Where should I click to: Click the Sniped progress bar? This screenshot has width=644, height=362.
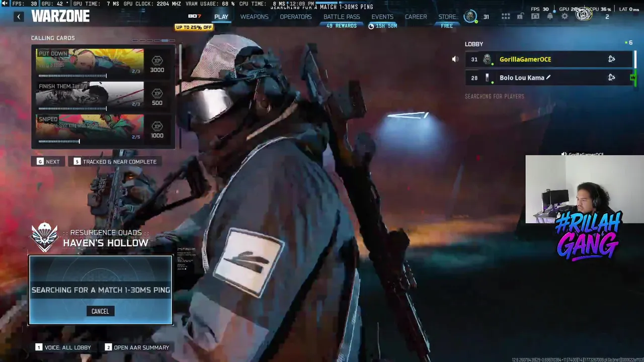(59, 141)
